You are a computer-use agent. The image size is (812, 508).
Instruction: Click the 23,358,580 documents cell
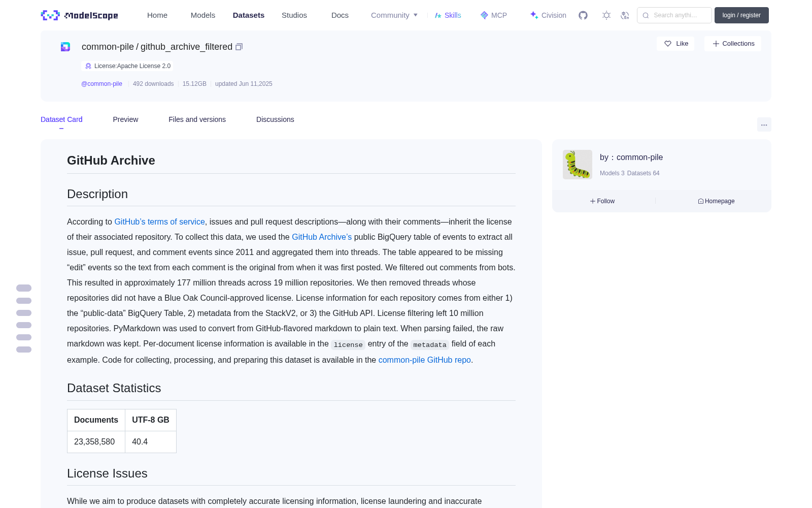(96, 442)
